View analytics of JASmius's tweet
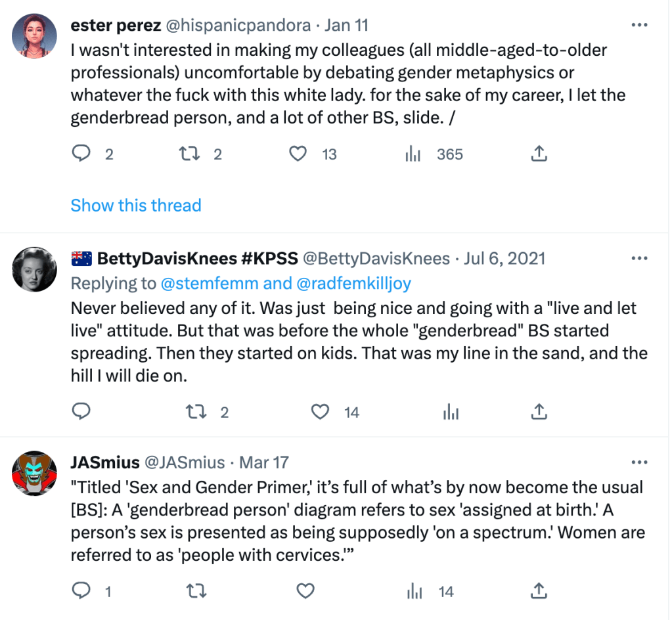 click(x=414, y=592)
